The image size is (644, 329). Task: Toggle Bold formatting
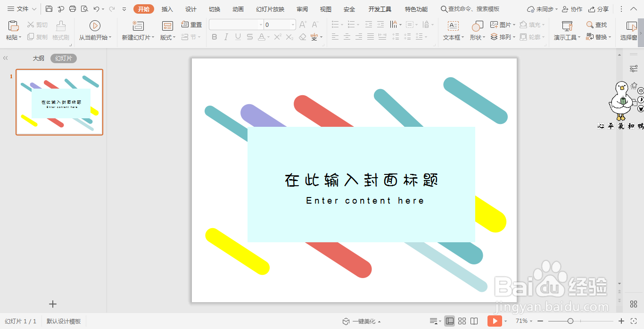[215, 37]
